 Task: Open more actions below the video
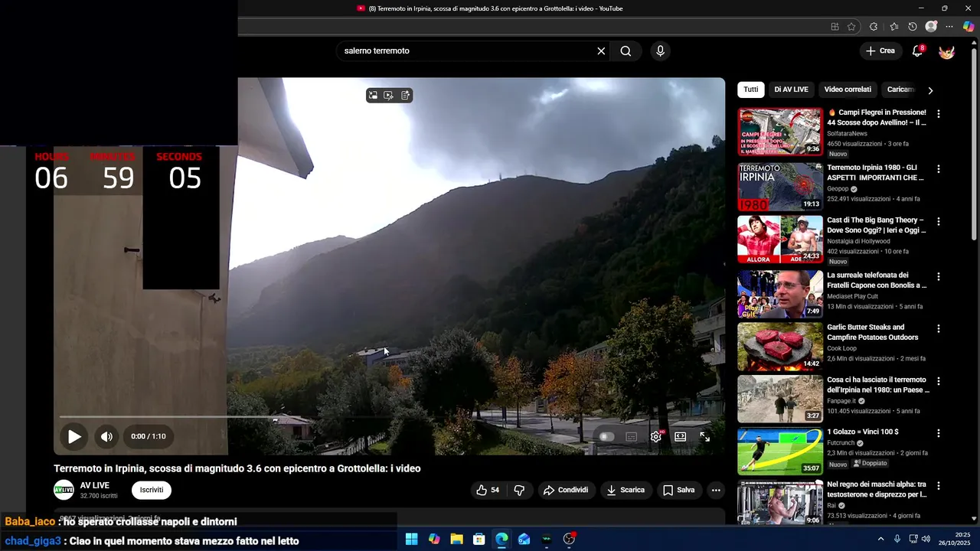716,491
